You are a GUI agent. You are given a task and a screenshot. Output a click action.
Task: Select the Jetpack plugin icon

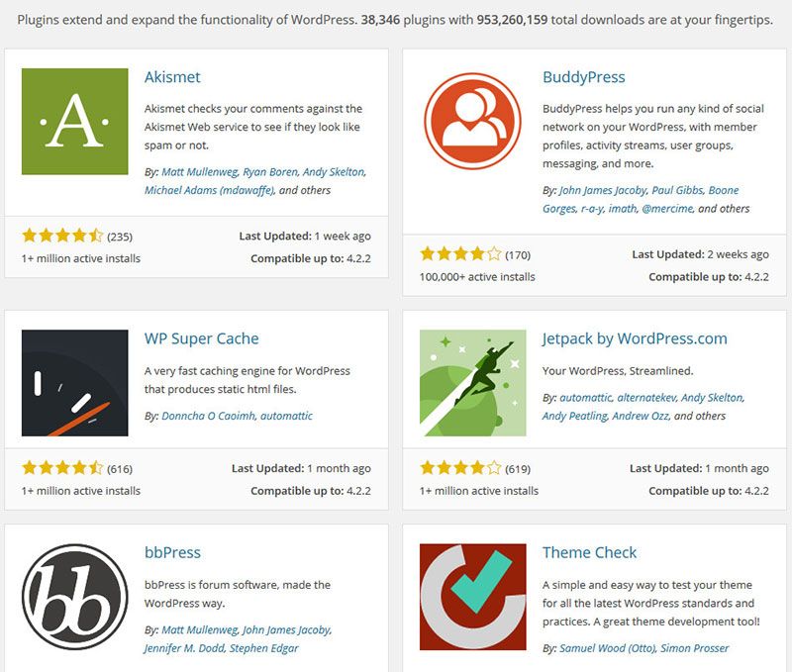point(472,383)
